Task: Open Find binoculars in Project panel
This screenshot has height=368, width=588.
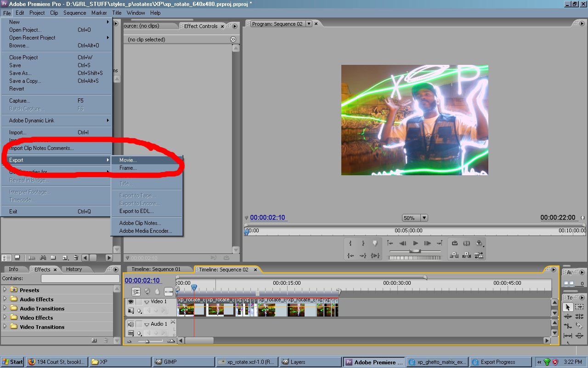Action: pyautogui.click(x=43, y=258)
